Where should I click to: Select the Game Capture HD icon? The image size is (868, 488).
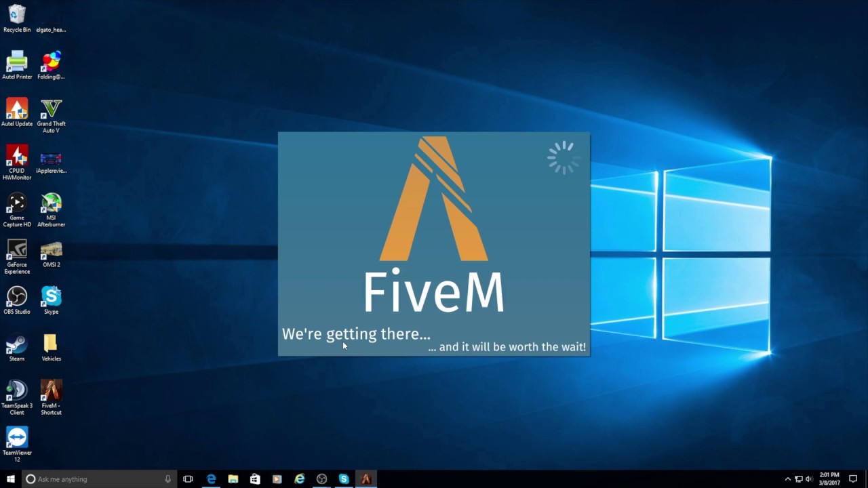click(x=17, y=209)
